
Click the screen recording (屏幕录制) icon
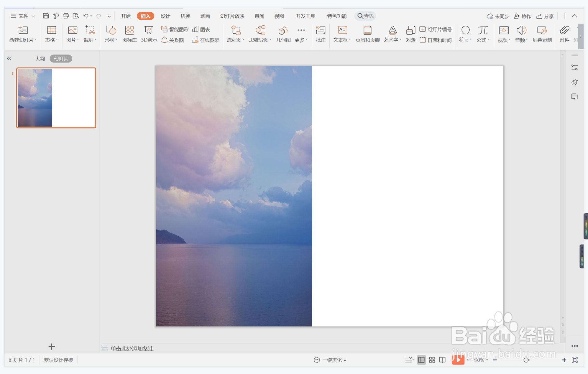542,30
